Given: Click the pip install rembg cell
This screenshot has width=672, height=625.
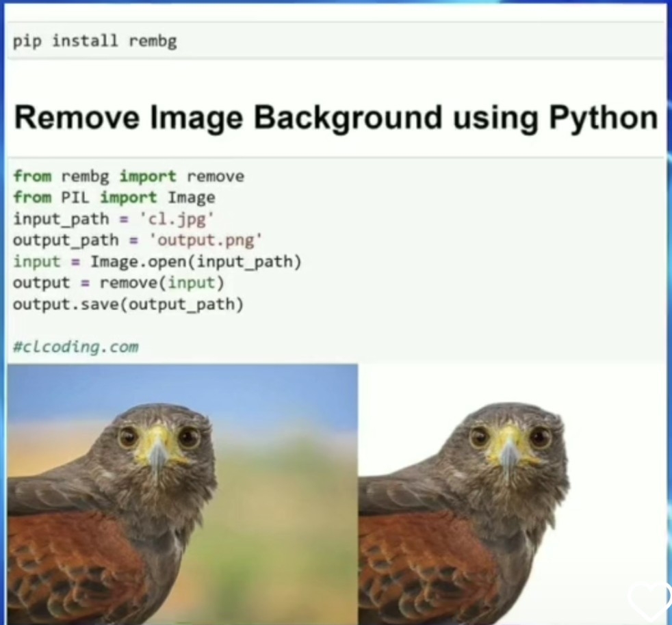Looking at the screenshot, I should tap(337, 40).
